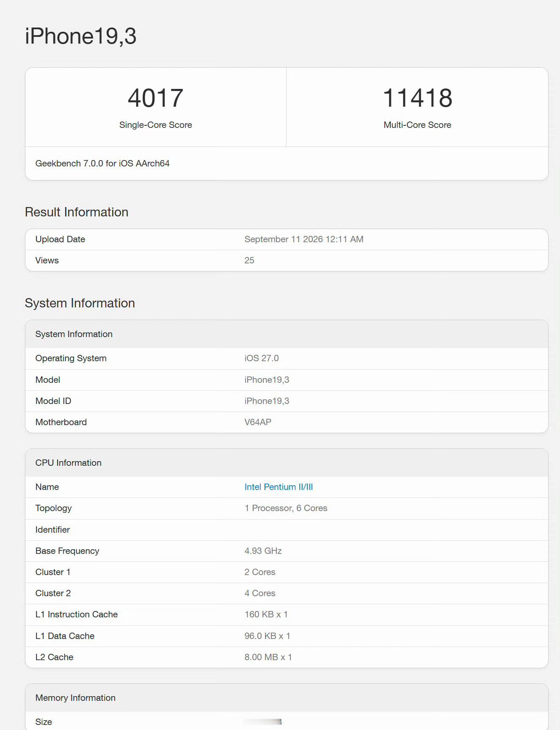560x730 pixels.
Task: Click the Single-Core Score label
Action: 155,125
